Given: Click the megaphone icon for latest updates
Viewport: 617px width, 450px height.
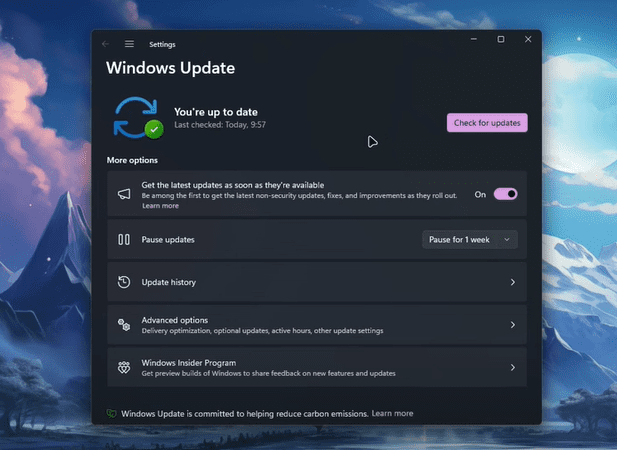Looking at the screenshot, I should 124,194.
